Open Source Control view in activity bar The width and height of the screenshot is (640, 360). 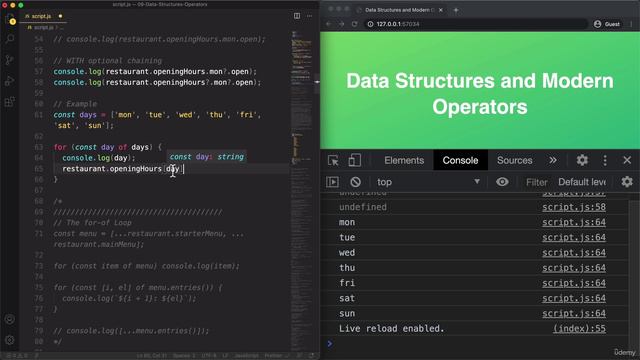click(x=10, y=60)
